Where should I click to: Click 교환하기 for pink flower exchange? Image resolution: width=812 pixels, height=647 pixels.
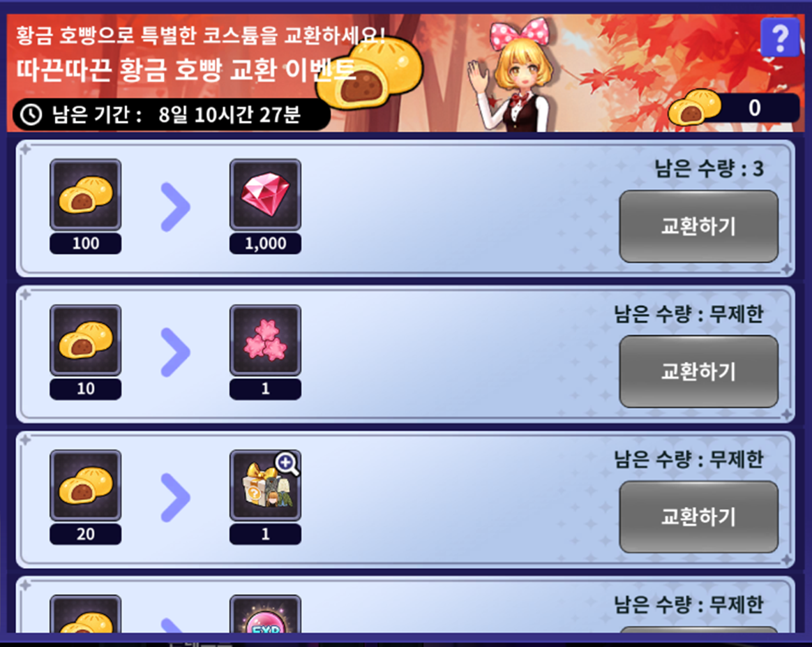click(698, 371)
